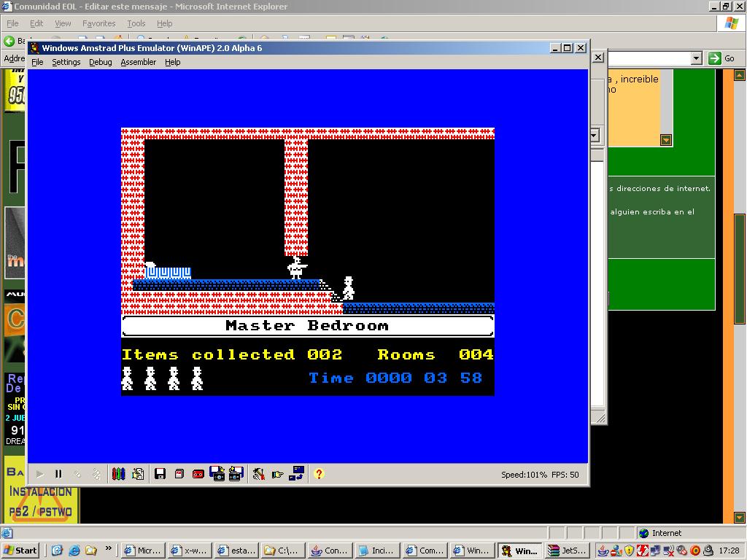Open WinAPE Assembler menu
This screenshot has width=747, height=560.
click(x=138, y=62)
